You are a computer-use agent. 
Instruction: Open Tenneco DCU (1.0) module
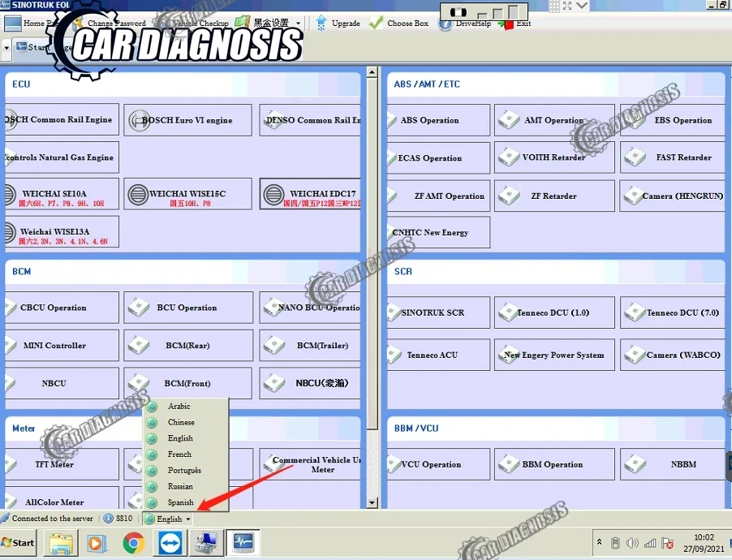tap(554, 312)
